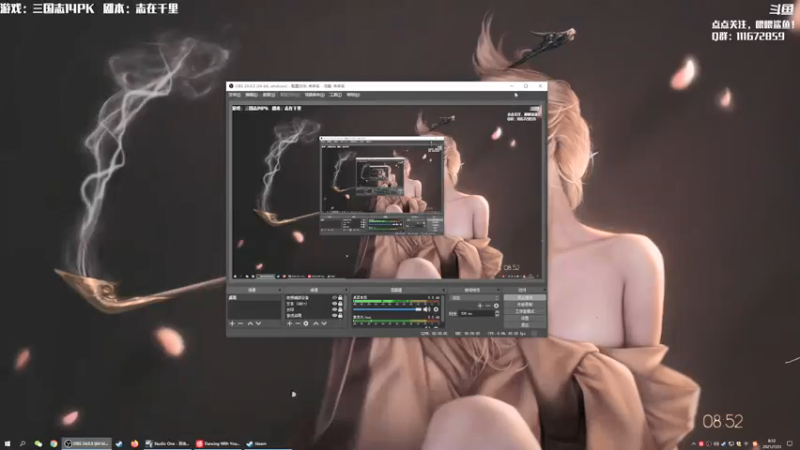Toggle lock on the second source row
This screenshot has width=800, height=450.
pyautogui.click(x=340, y=304)
